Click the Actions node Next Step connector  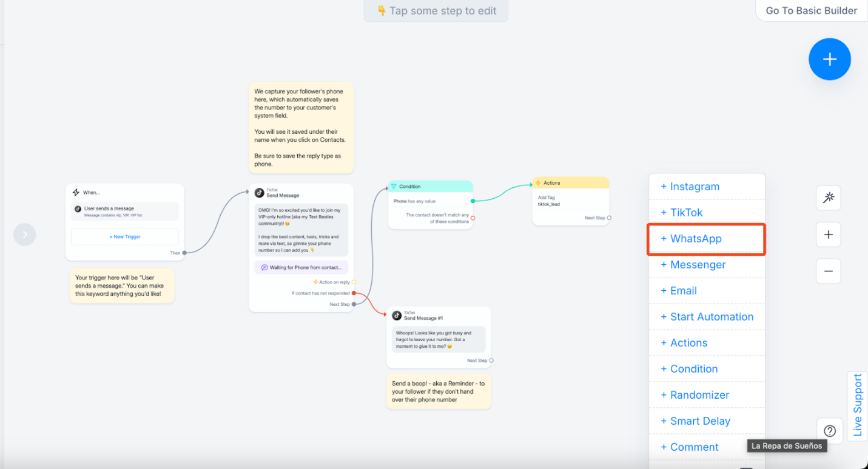coord(609,218)
